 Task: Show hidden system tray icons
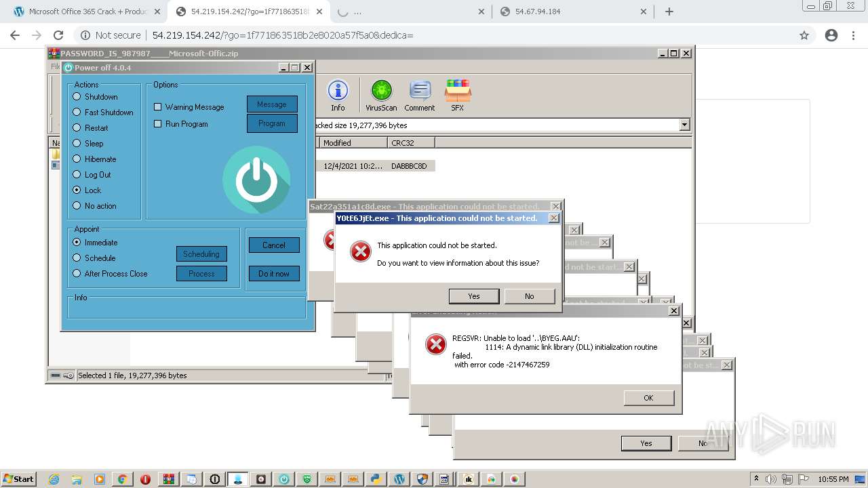[757, 479]
